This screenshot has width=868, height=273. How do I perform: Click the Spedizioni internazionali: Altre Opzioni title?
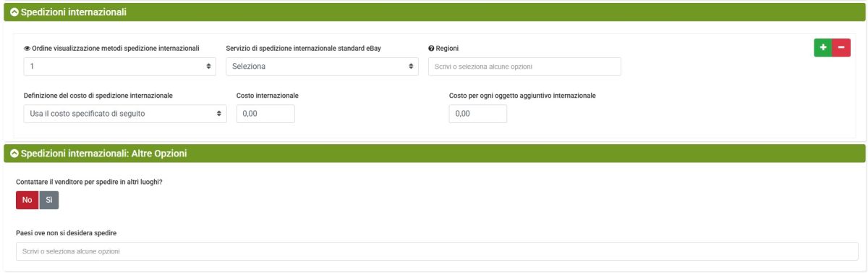[104, 154]
